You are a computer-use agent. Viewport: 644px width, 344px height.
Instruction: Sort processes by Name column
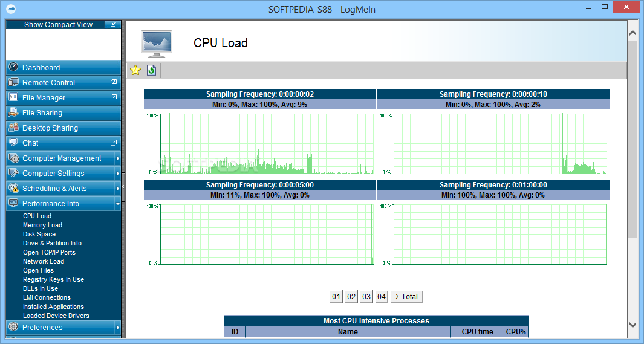point(348,332)
